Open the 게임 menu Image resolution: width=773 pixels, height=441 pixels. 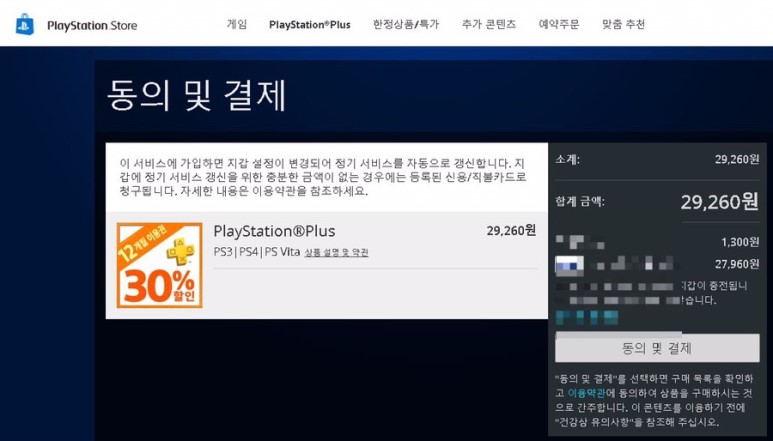click(237, 24)
